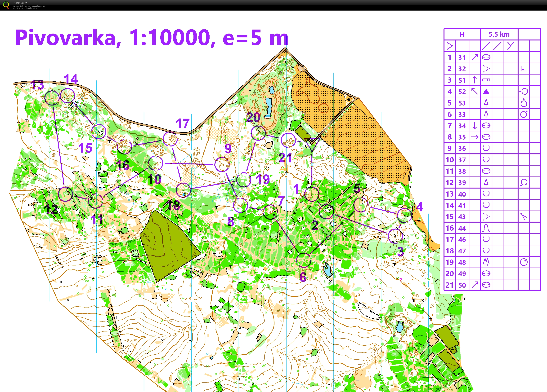Click the class H header cell
547x392 pixels.
462,35
